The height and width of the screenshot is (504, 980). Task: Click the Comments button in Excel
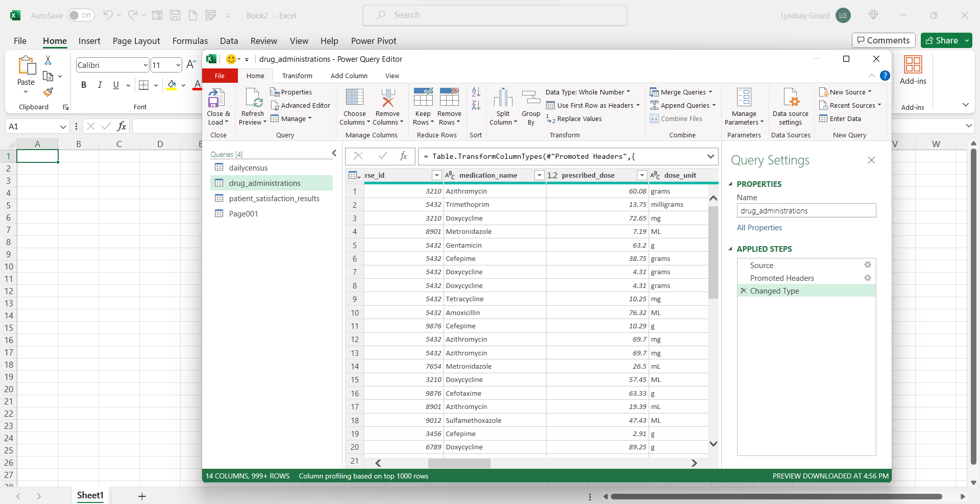pos(883,40)
